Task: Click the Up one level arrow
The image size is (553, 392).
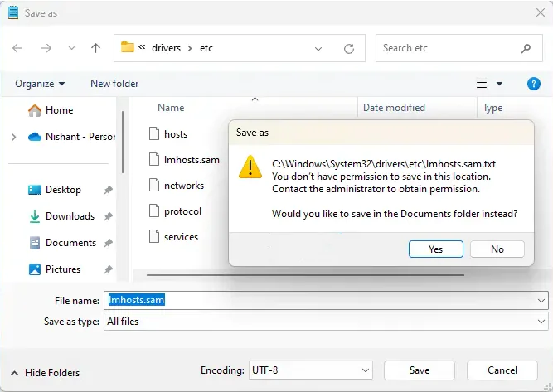Action: pyautogui.click(x=95, y=48)
